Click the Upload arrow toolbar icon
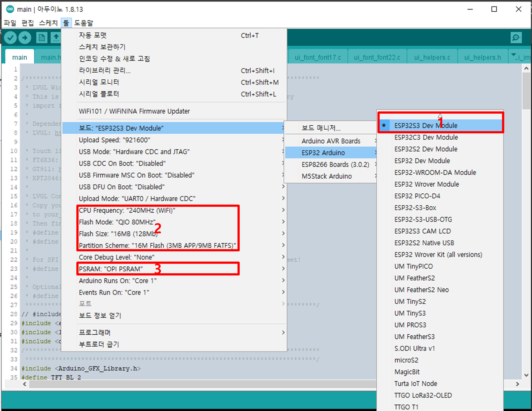The width and height of the screenshot is (532, 411). pyautogui.click(x=25, y=38)
